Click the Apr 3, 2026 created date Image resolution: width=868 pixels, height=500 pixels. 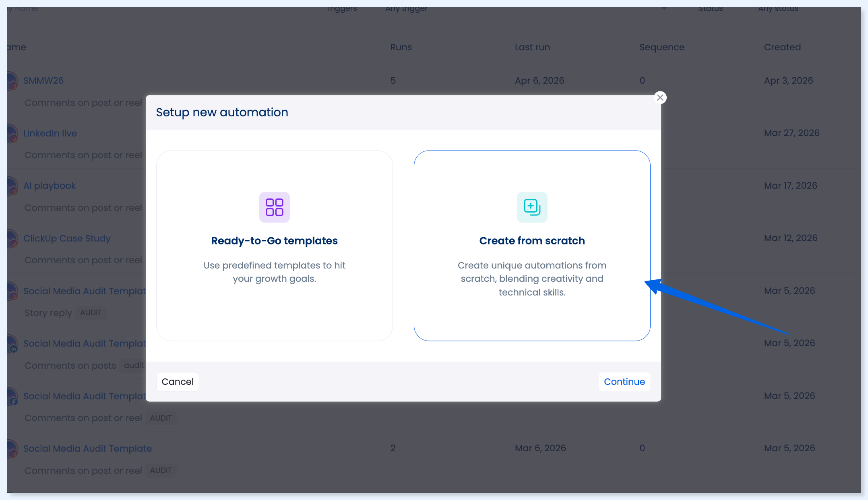pos(788,81)
